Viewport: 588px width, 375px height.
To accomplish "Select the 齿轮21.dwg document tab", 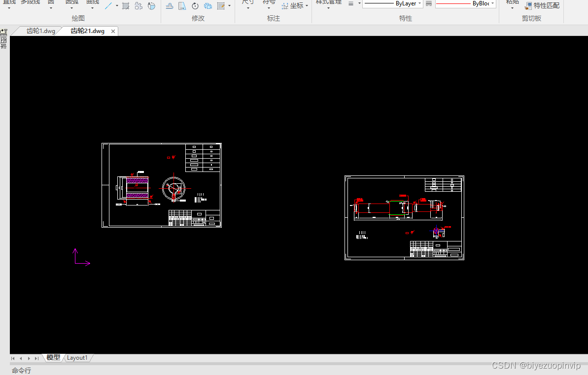I will (87, 31).
